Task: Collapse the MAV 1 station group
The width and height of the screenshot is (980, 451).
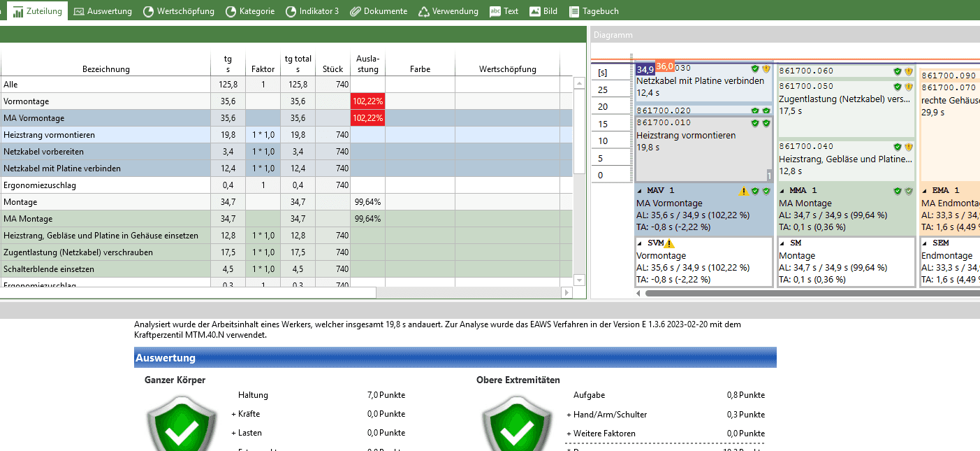Action: click(641, 191)
